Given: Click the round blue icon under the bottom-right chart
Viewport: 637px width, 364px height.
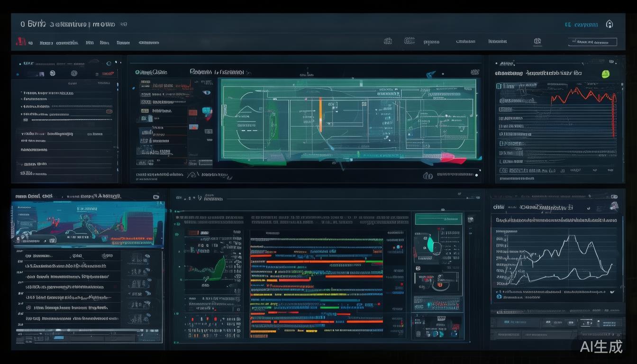Looking at the screenshot, I should point(499,297).
